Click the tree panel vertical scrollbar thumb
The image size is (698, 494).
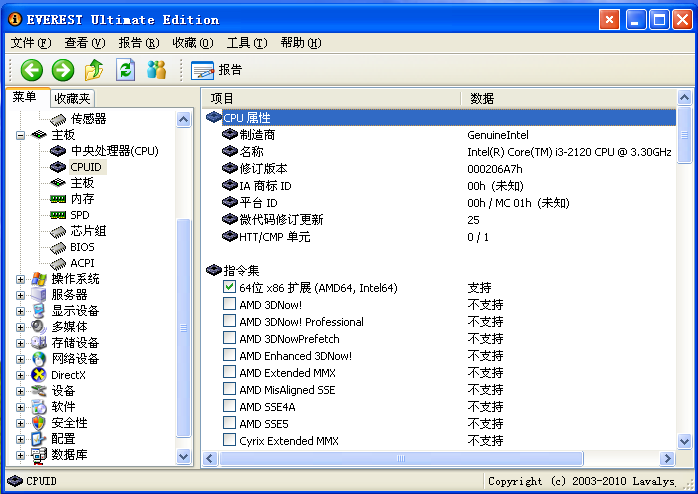point(183,328)
